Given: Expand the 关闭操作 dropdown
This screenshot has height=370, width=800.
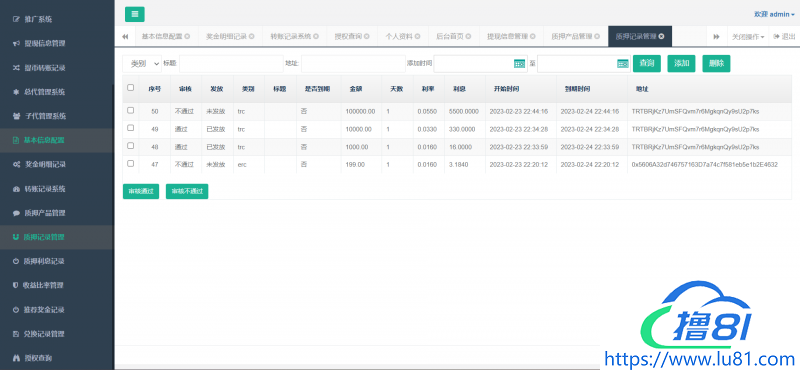Looking at the screenshot, I should pyautogui.click(x=748, y=37).
